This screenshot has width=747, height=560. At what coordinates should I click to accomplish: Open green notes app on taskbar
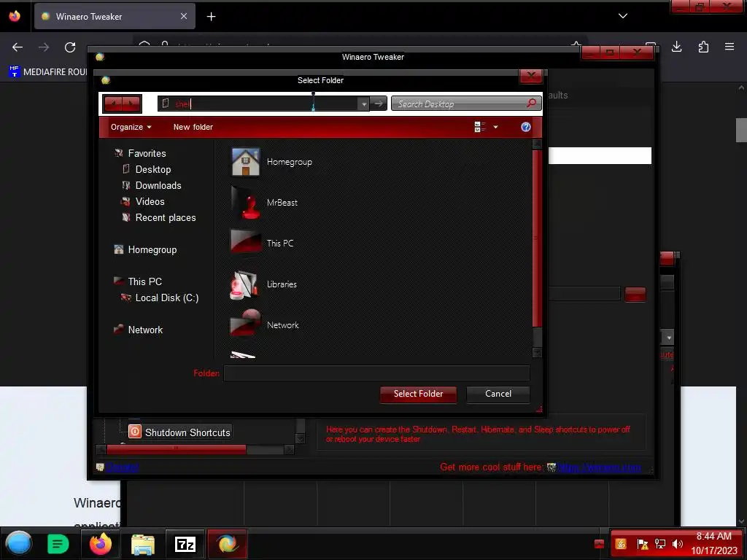point(58,544)
